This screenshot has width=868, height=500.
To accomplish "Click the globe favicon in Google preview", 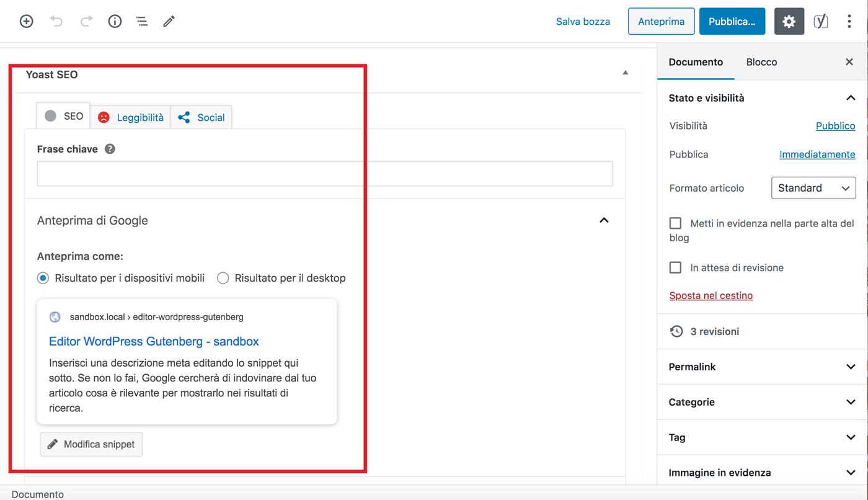I will pos(55,317).
